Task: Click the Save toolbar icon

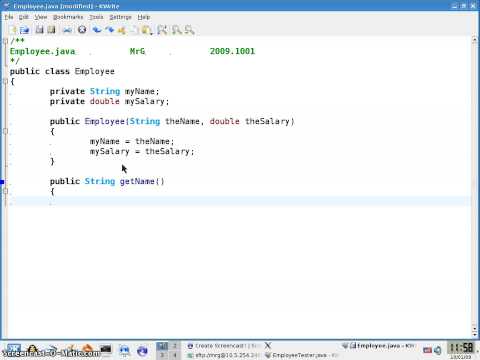Action: coord(39,30)
